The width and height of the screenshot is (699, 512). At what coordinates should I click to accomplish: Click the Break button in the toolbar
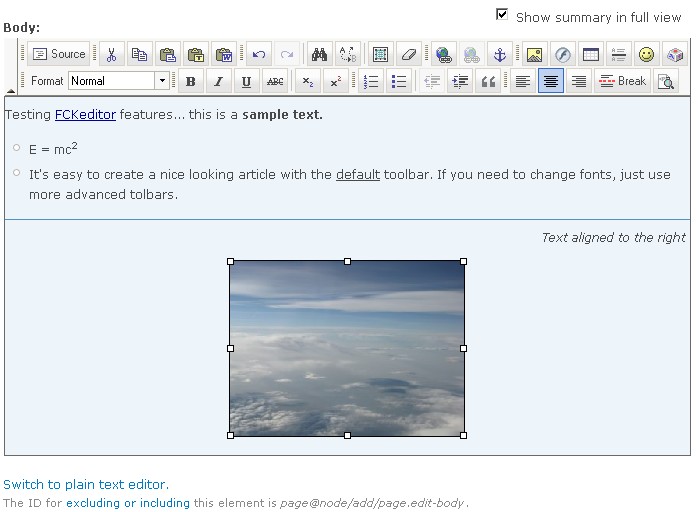(622, 81)
